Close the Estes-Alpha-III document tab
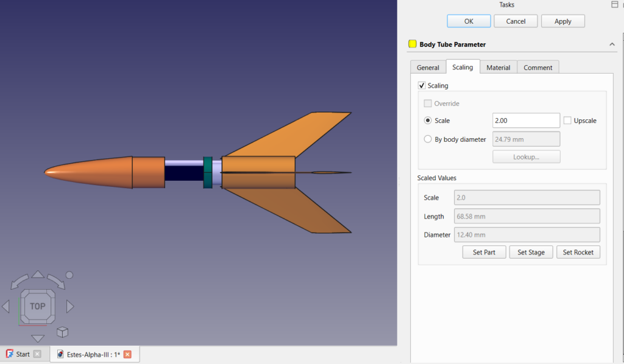 click(127, 354)
